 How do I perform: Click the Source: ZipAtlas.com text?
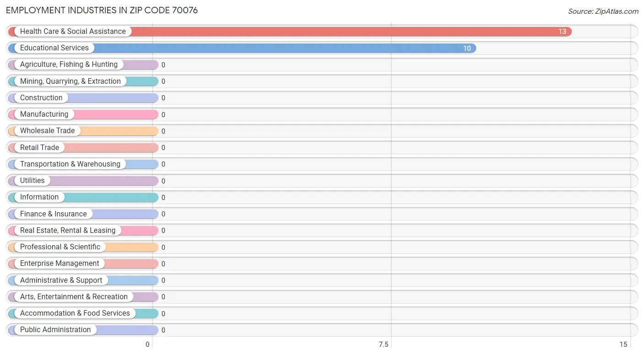pyautogui.click(x=602, y=11)
